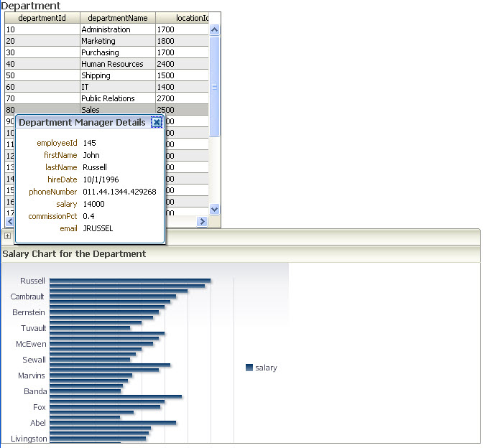Click Russell's top salary bar in chart

(x=129, y=281)
